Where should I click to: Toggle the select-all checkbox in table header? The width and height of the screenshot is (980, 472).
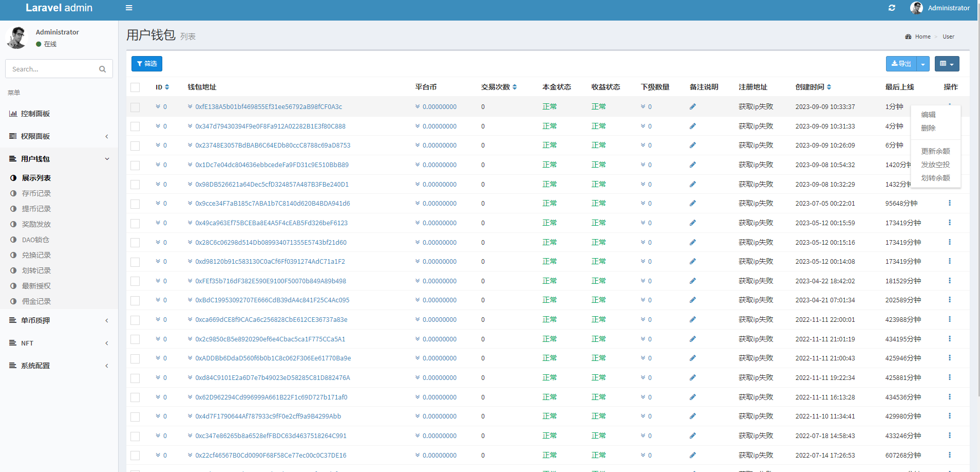click(x=135, y=87)
